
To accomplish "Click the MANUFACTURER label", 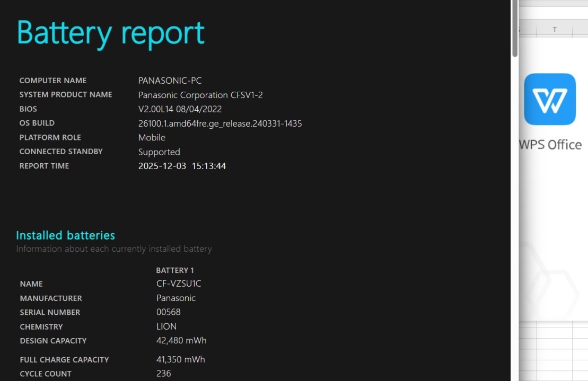I will 50,298.
